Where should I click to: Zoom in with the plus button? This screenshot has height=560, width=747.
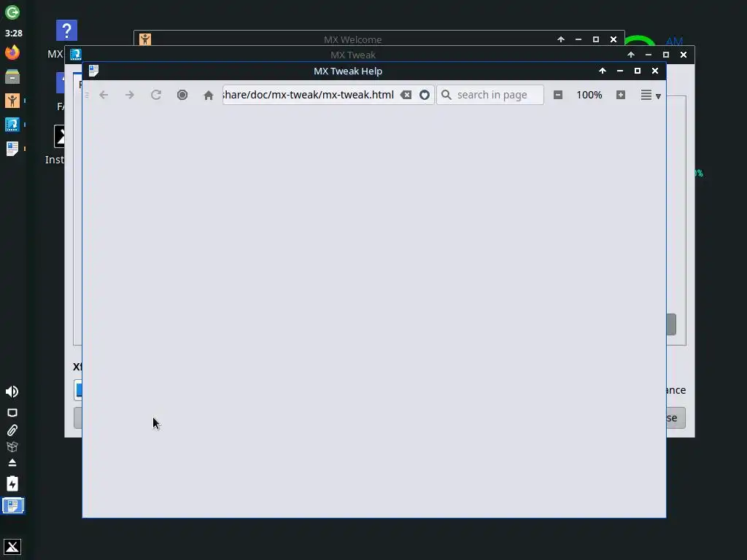coord(620,95)
